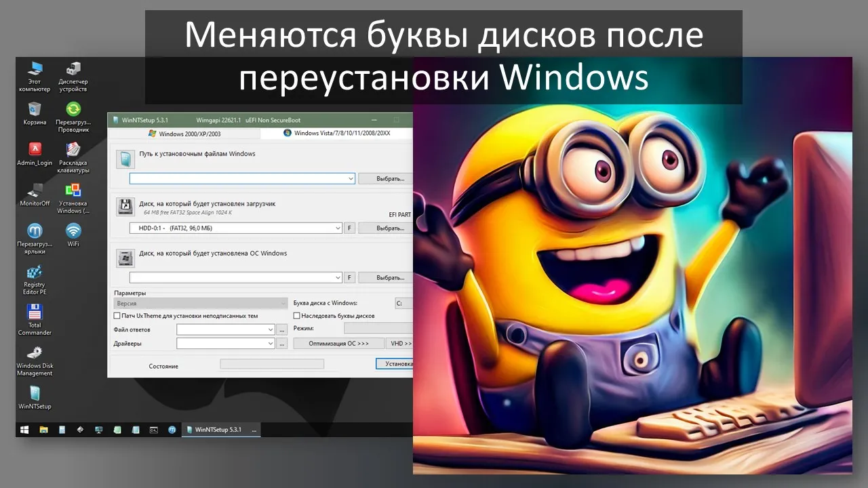868x488 pixels.
Task: Click Выбрать for installation files path
Action: [385, 179]
